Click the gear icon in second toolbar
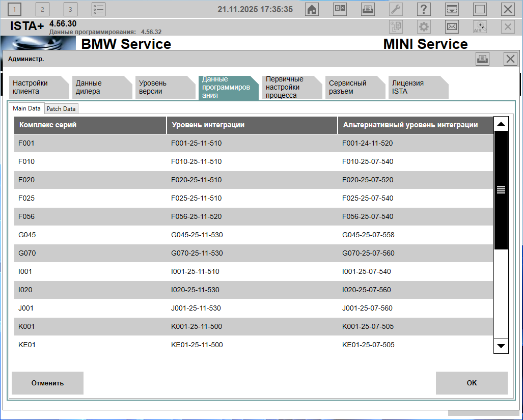The height and width of the screenshot is (420, 523). [424, 27]
